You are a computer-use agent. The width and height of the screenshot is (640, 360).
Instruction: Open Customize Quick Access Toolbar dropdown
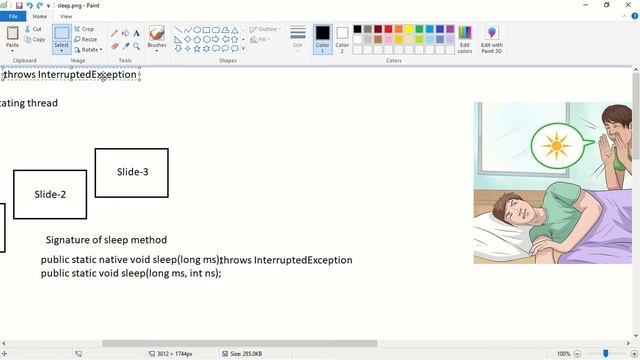tap(49, 6)
